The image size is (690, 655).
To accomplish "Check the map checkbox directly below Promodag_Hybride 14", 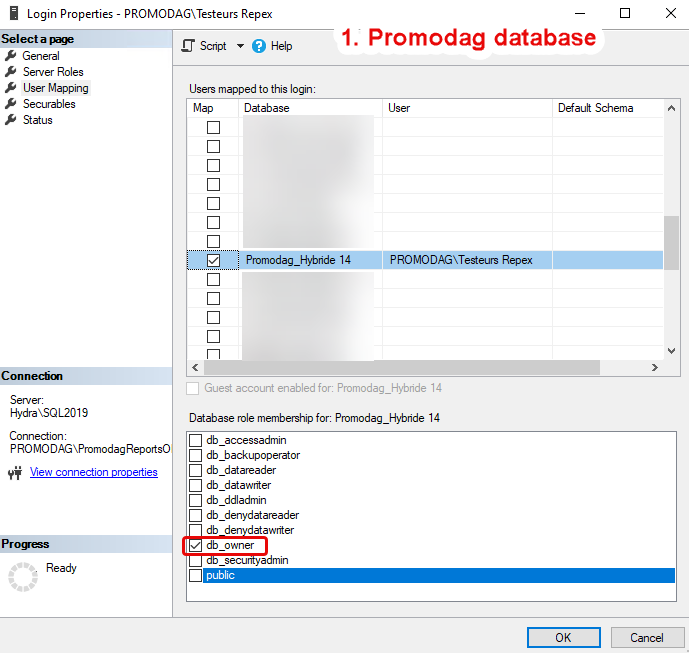I will tap(213, 280).
